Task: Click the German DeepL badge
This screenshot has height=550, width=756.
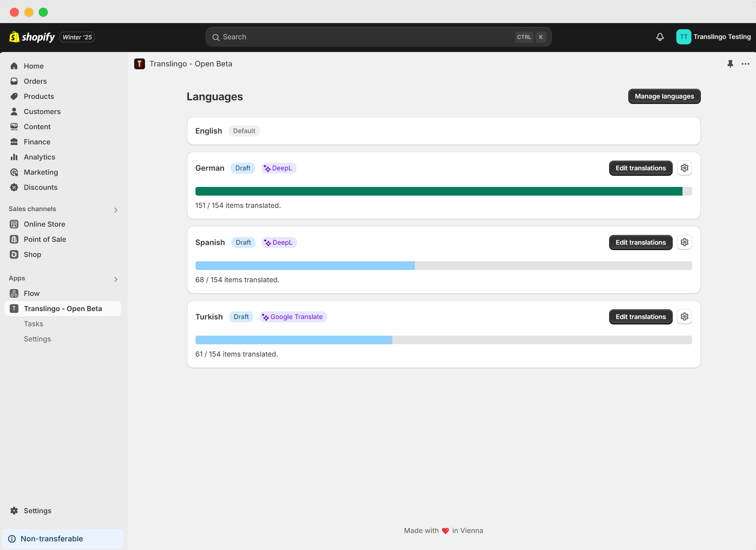Action: coord(279,168)
